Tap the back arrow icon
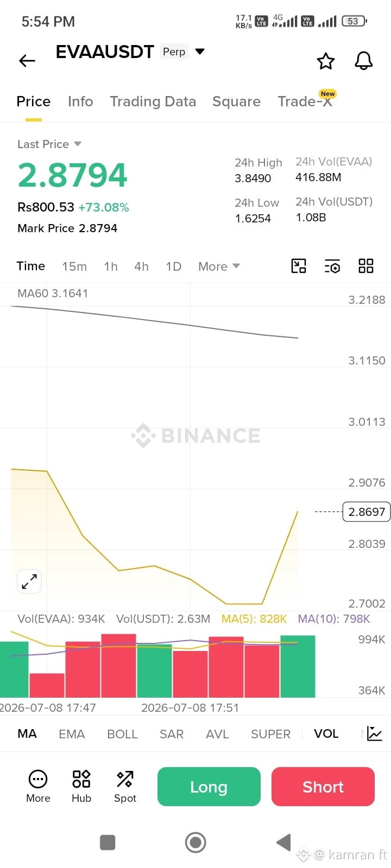Screen dimensions: 391x868 click(27, 61)
